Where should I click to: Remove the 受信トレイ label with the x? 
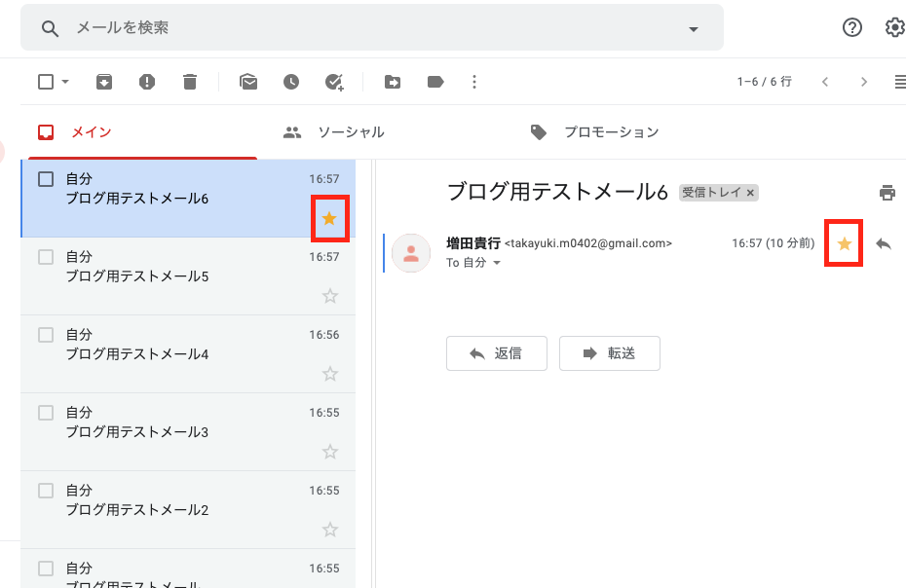coord(750,193)
